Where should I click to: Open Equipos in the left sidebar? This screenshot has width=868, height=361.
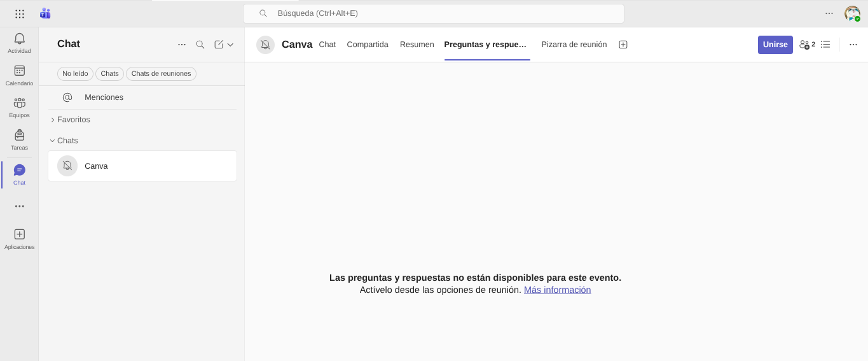point(19,107)
